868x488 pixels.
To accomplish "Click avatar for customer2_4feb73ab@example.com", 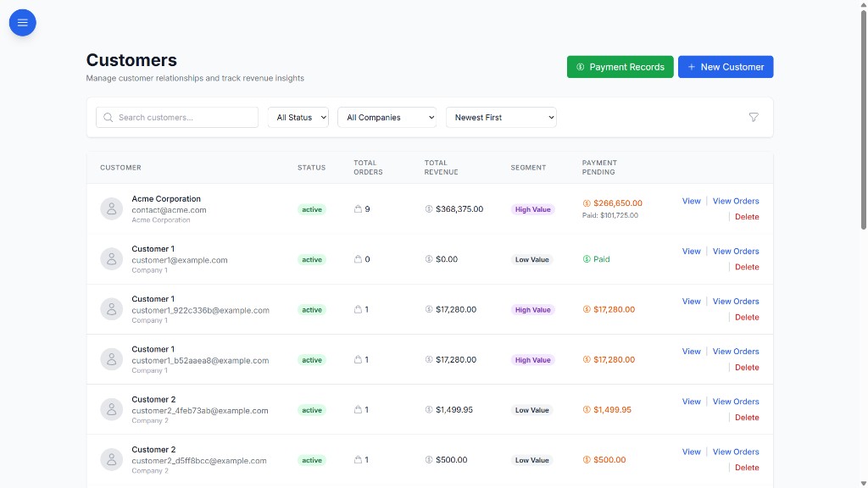I will tap(111, 409).
